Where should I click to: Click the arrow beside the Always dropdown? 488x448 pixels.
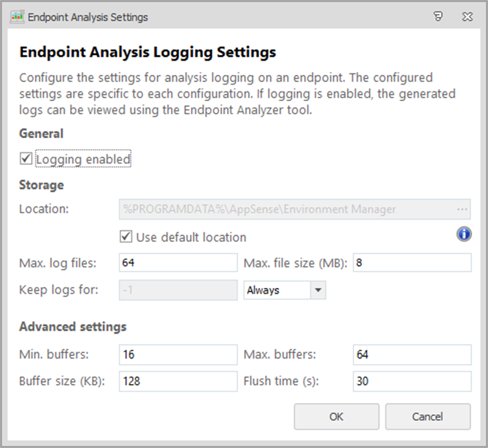coord(318,290)
